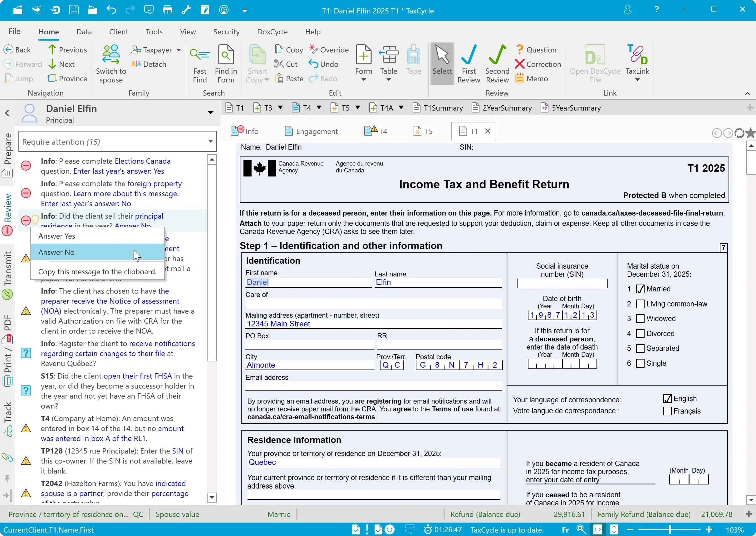Check the Français language checkbox
The image size is (756, 536).
click(x=667, y=411)
